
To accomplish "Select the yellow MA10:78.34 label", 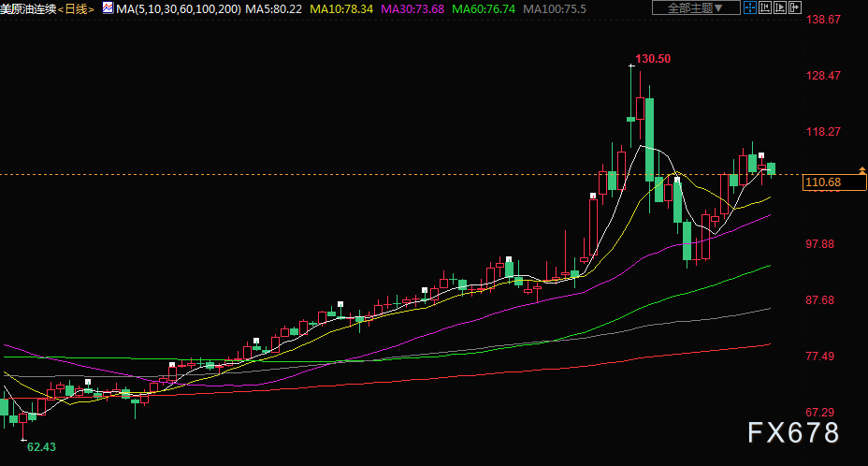I will point(341,9).
